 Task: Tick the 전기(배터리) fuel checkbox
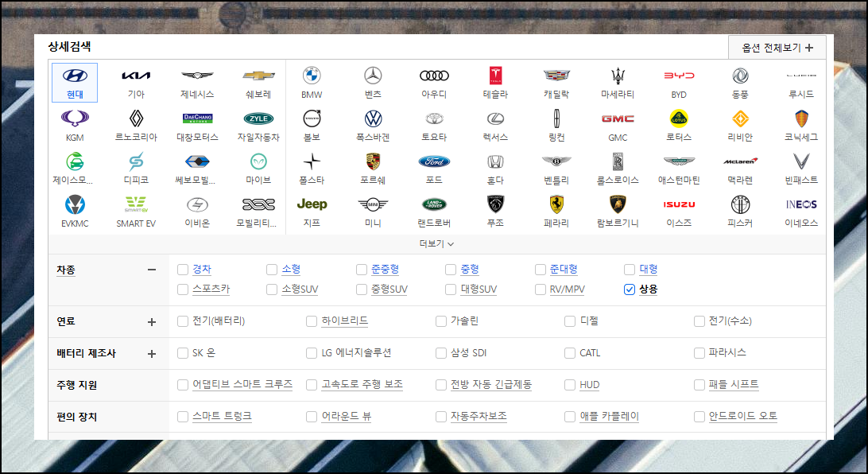point(183,321)
